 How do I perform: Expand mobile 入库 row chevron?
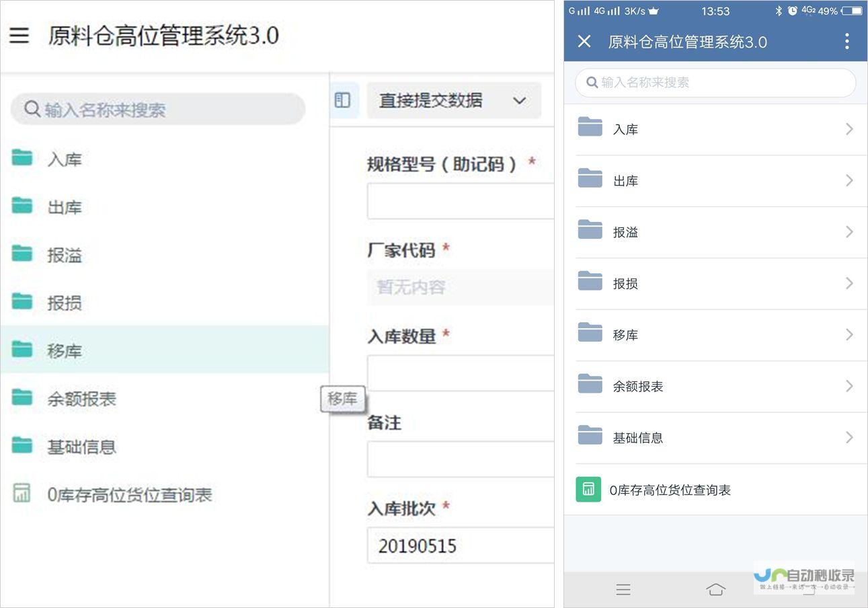[849, 129]
